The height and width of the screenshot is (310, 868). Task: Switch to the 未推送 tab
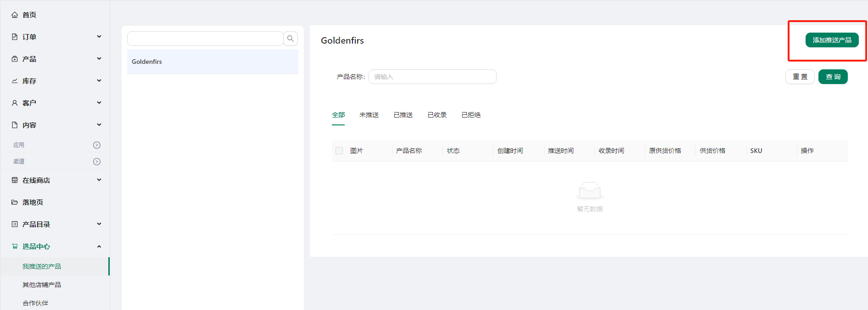click(x=369, y=115)
